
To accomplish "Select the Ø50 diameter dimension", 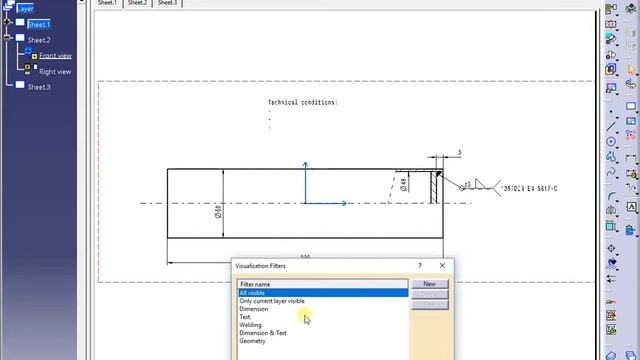I will pyautogui.click(x=218, y=211).
